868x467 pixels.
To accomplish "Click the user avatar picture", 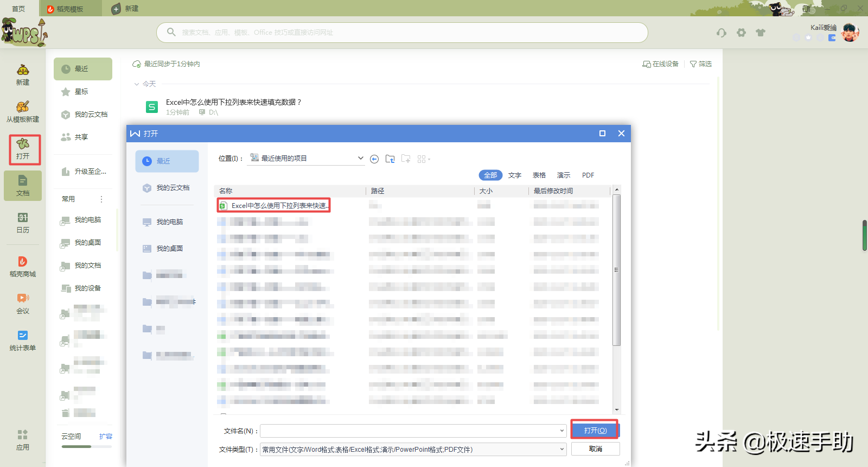I will (x=850, y=33).
